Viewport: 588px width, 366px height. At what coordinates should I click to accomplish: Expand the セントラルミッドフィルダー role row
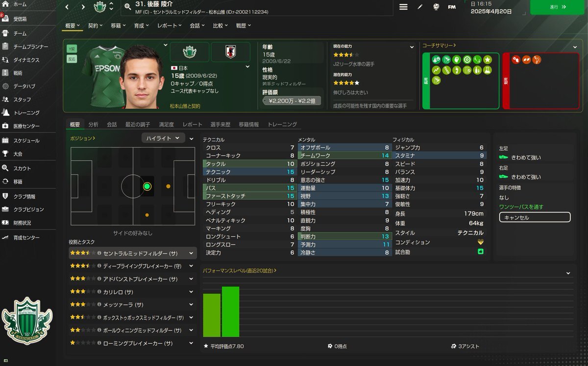191,253
